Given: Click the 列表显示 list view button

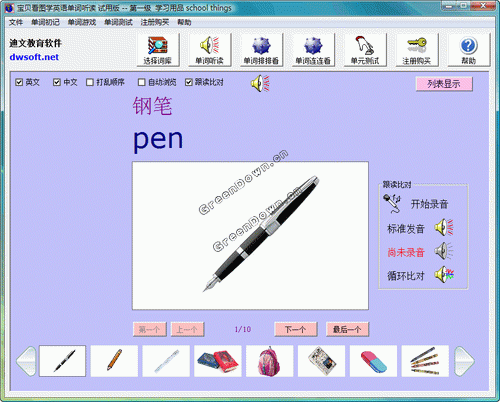Looking at the screenshot, I should (x=444, y=84).
